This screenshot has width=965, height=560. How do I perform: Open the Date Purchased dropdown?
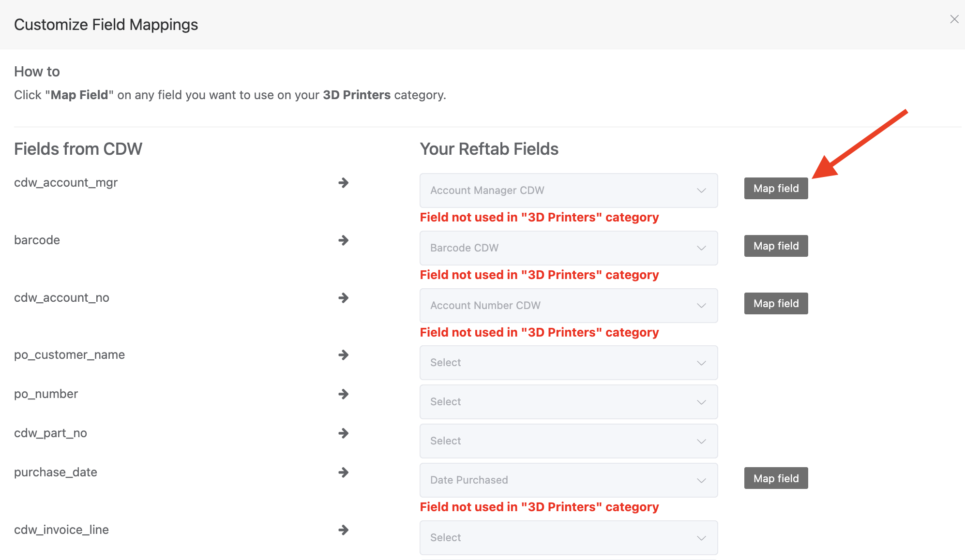click(x=569, y=480)
